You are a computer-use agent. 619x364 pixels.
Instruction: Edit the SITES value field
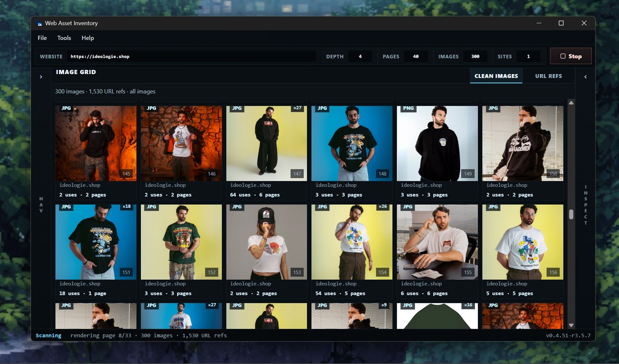(x=528, y=56)
